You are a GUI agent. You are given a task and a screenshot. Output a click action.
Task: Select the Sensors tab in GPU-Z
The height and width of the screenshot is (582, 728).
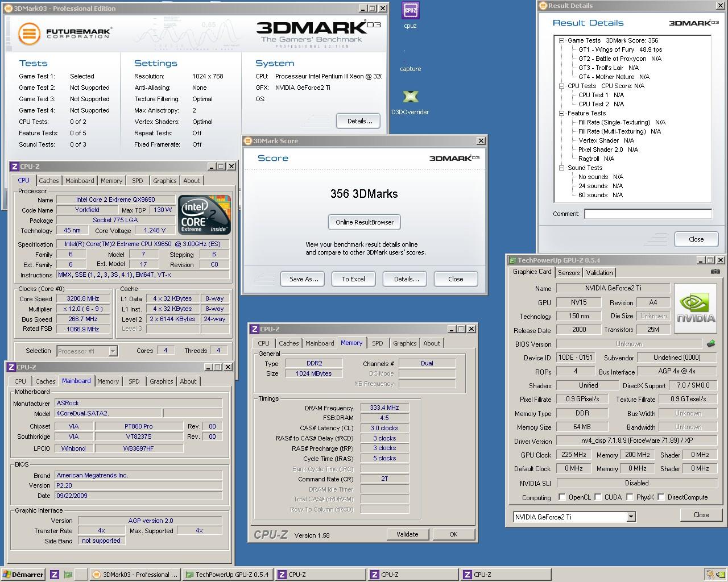[569, 273]
